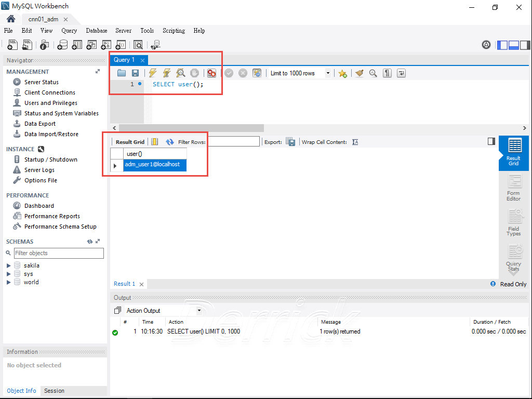
Task: Toggle invisible characters display
Action: (387, 73)
